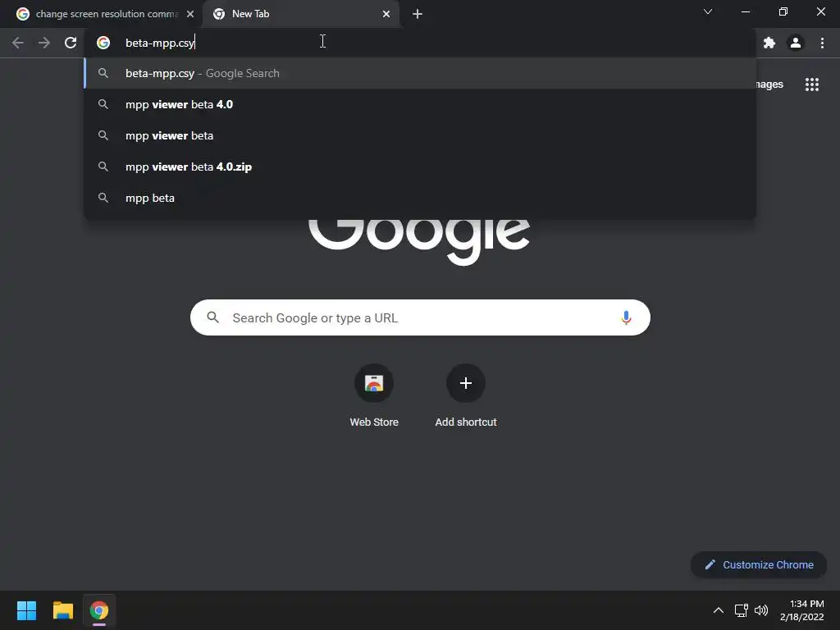Open the tab search chevron
The height and width of the screenshot is (630, 840).
click(708, 11)
